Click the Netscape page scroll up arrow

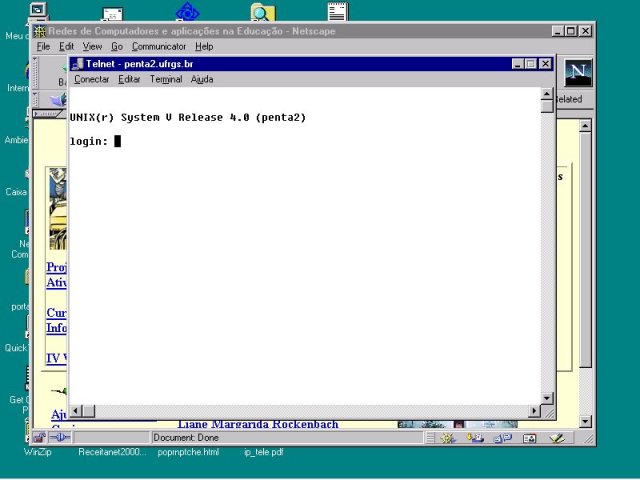point(585,126)
